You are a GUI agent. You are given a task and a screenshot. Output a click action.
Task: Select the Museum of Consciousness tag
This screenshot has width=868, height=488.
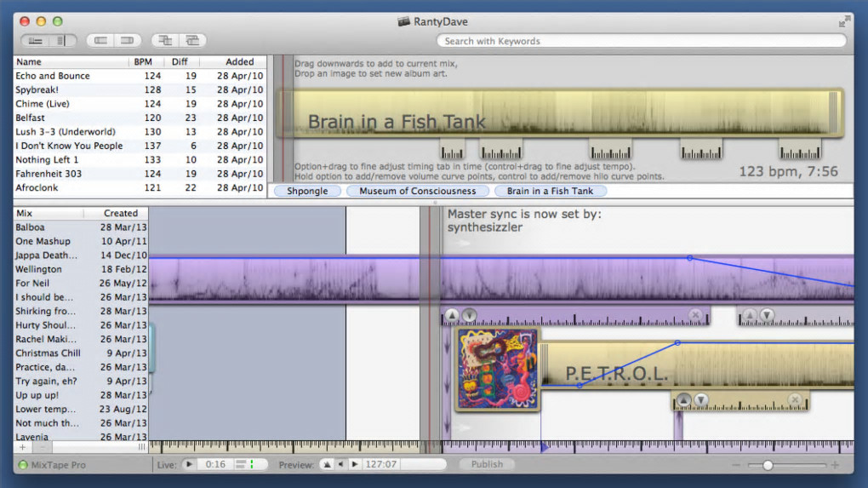[x=417, y=191]
